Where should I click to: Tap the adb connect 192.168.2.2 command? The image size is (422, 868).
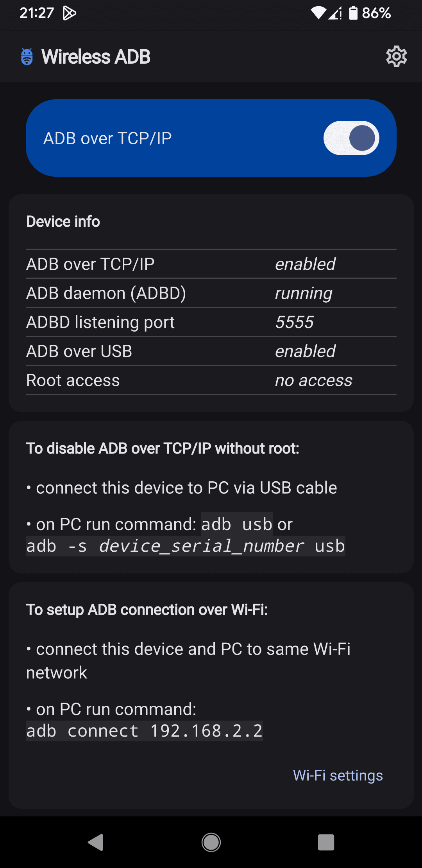coord(144,731)
